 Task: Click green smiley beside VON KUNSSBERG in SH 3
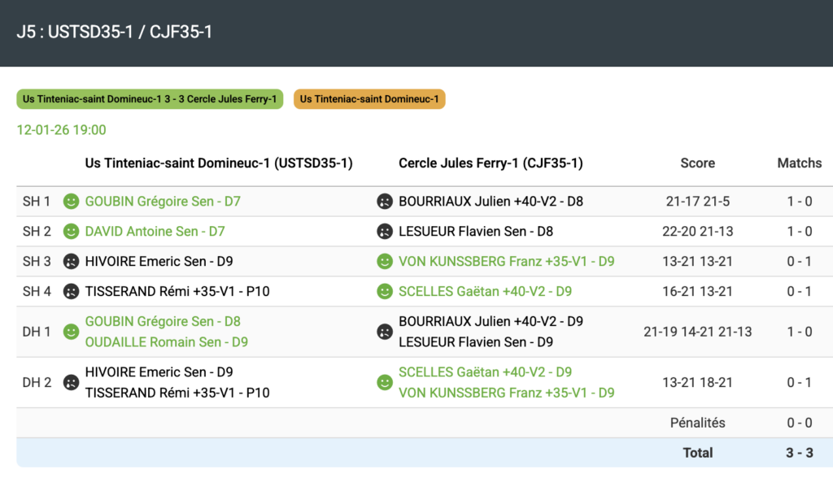[x=385, y=261]
